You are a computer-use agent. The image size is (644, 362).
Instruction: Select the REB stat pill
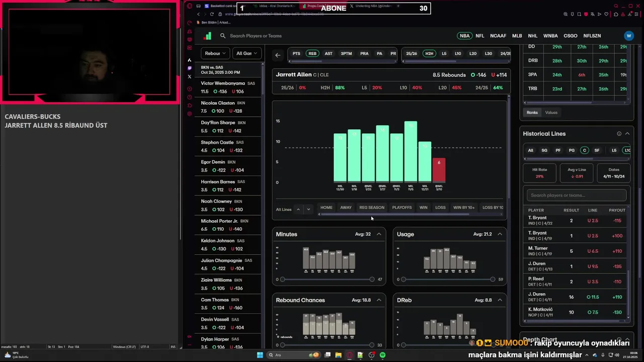point(312,53)
